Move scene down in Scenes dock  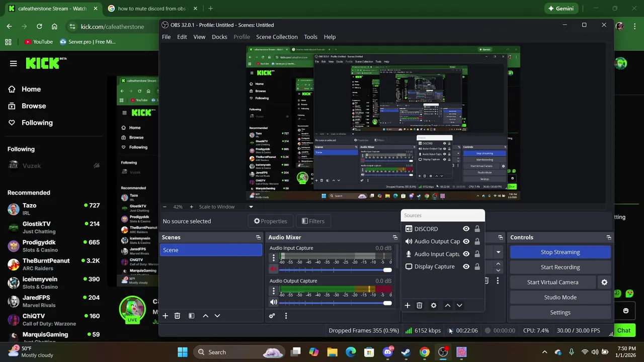click(217, 316)
